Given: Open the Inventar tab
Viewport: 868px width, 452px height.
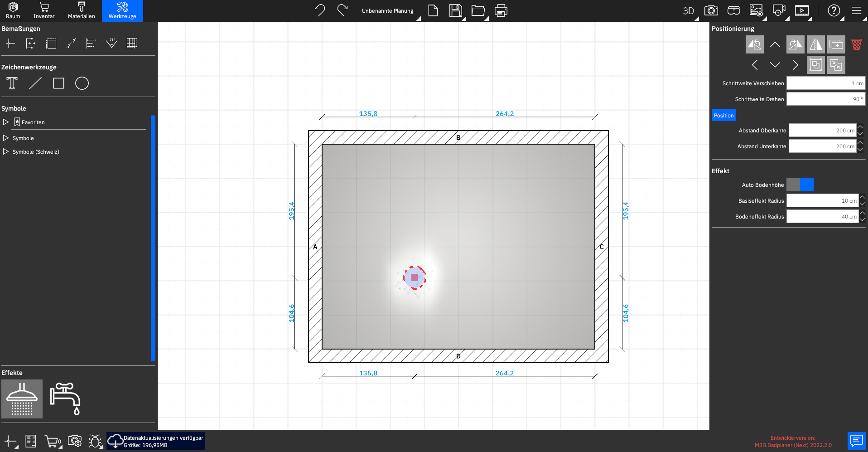Looking at the screenshot, I should tap(44, 10).
